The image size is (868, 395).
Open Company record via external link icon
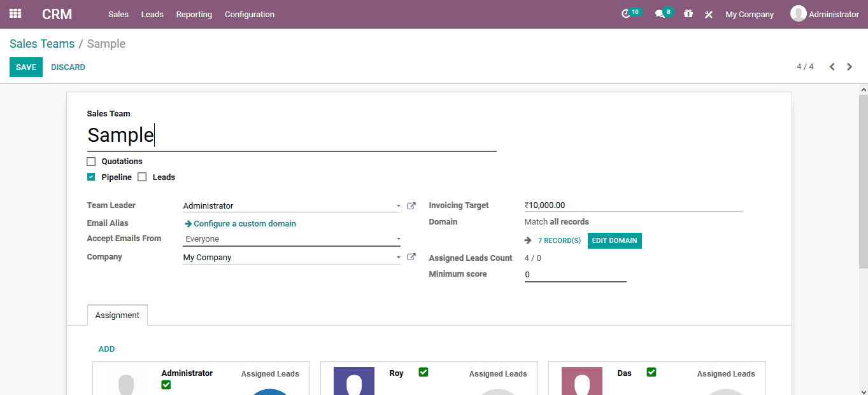[411, 256]
